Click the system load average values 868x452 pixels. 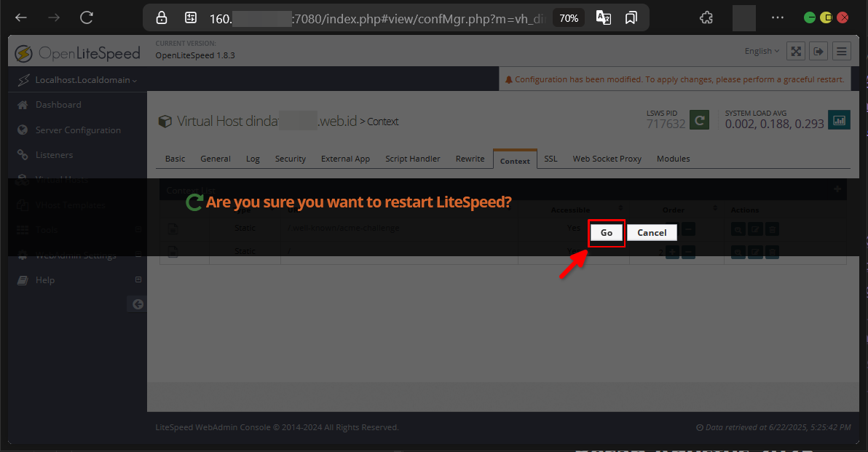775,124
